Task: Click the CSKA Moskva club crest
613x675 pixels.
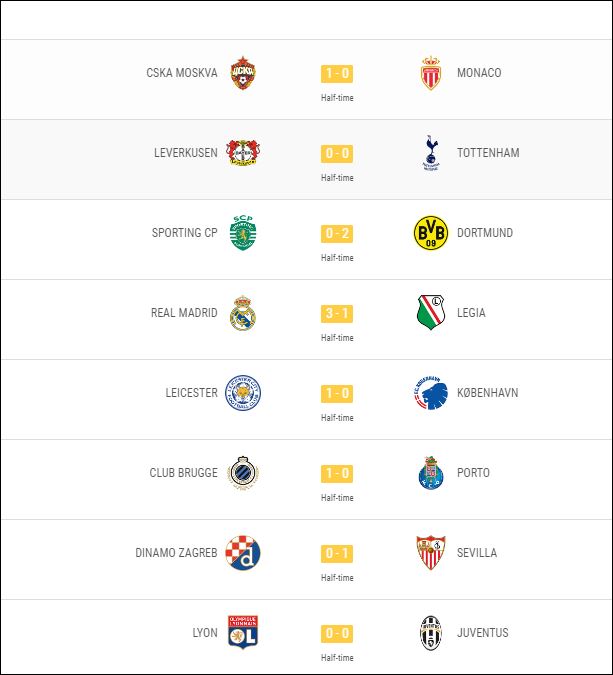Action: pos(244,73)
